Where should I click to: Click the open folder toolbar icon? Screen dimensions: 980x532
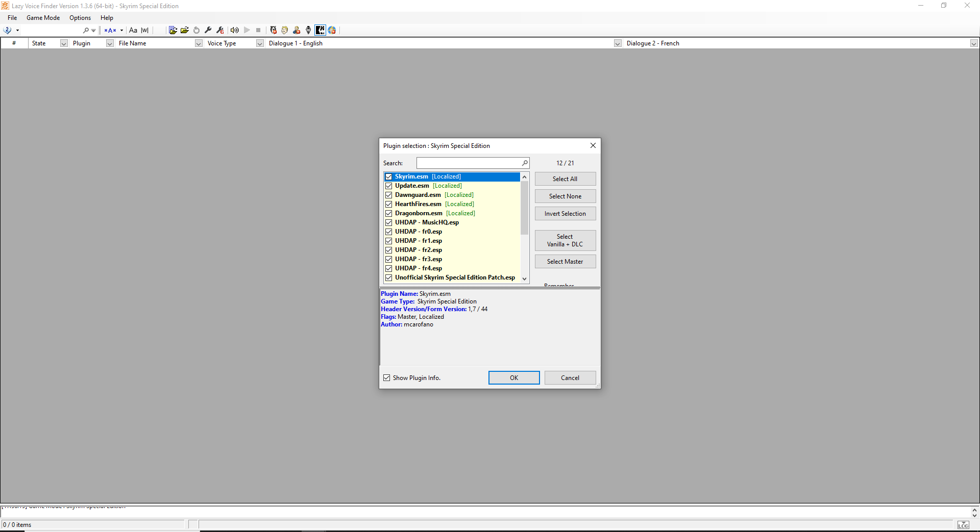pos(185,30)
